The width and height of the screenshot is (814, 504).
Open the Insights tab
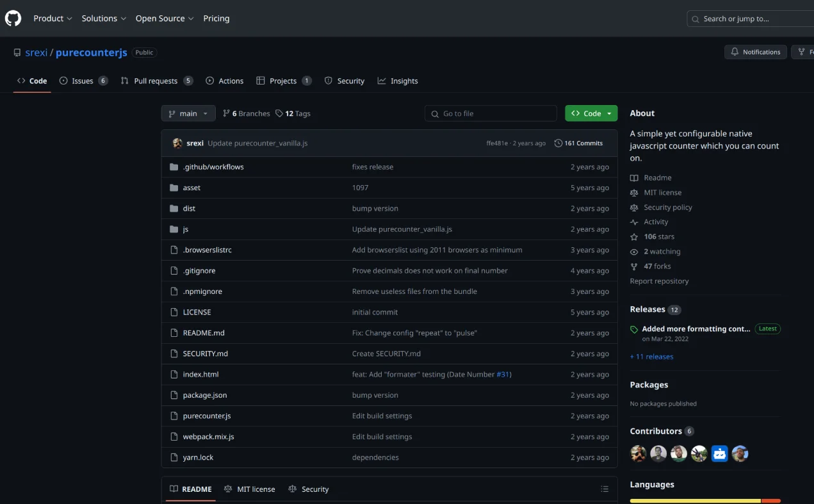(398, 81)
